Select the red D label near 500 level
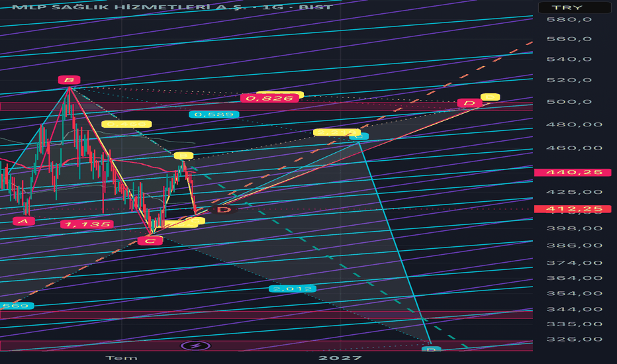This screenshot has height=364, width=617. point(469,103)
